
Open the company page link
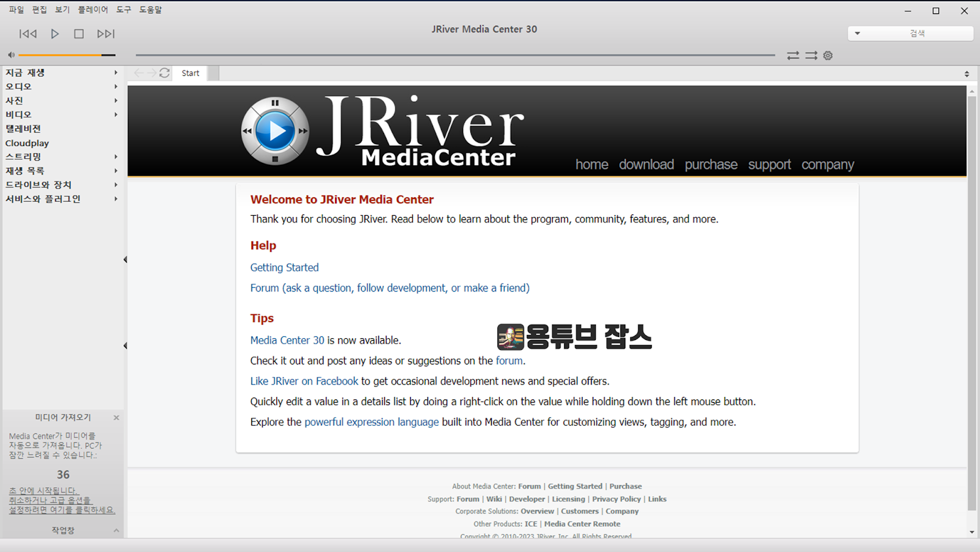(x=827, y=165)
